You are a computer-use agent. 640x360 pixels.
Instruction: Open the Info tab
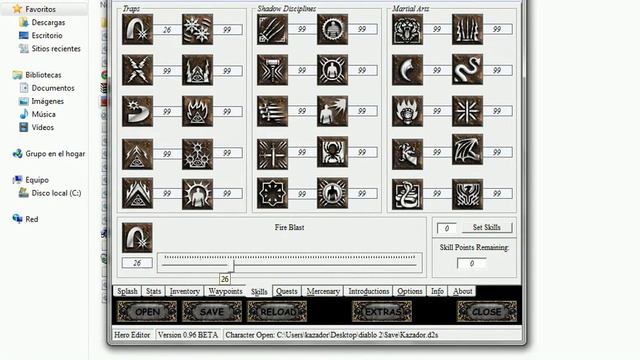tap(437, 291)
